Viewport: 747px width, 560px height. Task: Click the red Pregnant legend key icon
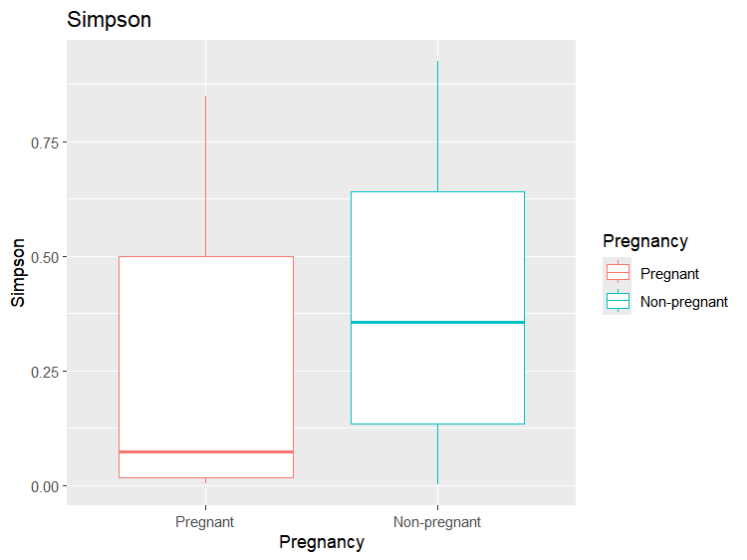(619, 273)
